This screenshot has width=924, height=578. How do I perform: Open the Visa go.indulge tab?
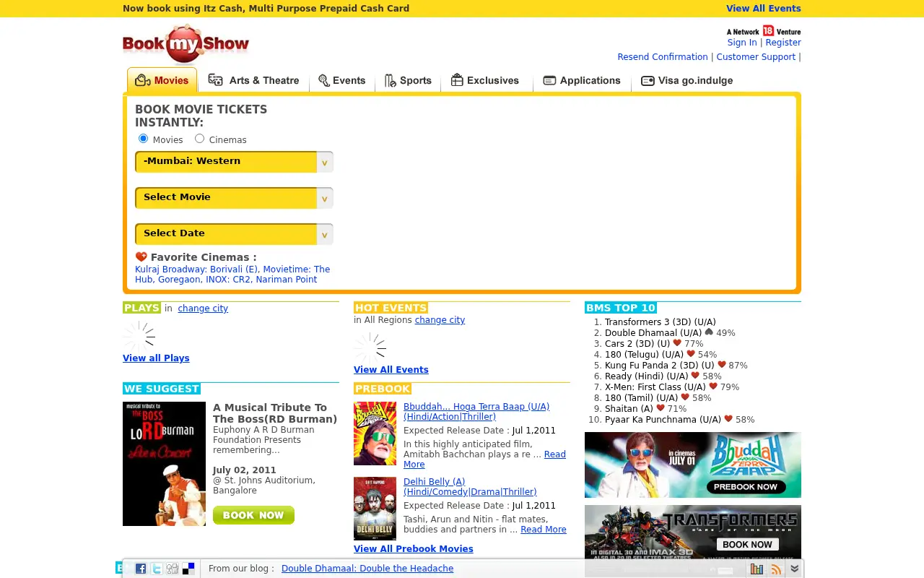687,80
